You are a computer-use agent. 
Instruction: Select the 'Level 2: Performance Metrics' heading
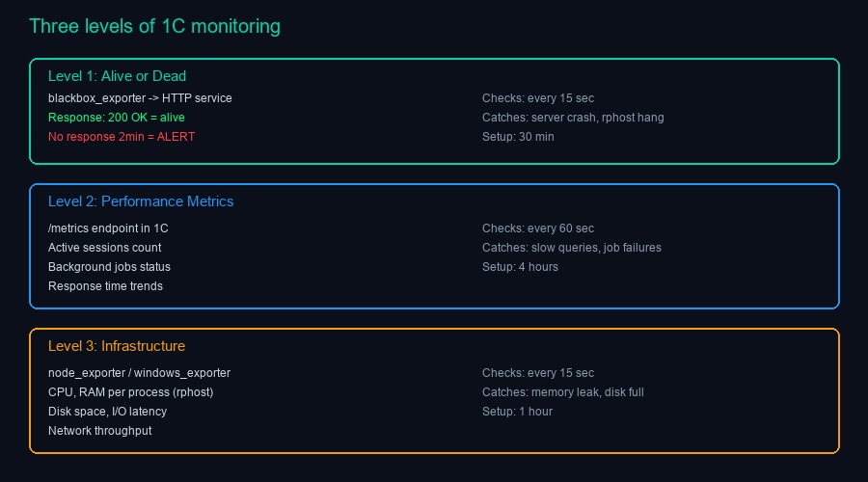click(x=141, y=201)
